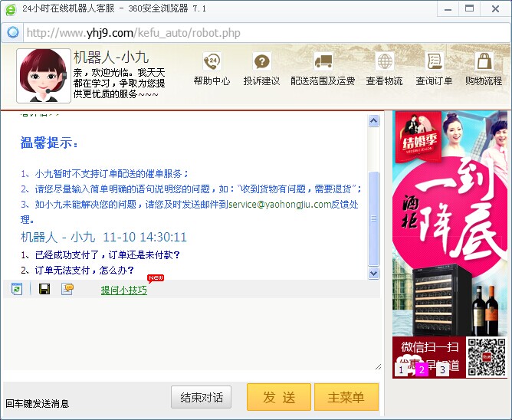
Task: Open 配送范围及运费 delivery truck icon
Action: (x=323, y=61)
